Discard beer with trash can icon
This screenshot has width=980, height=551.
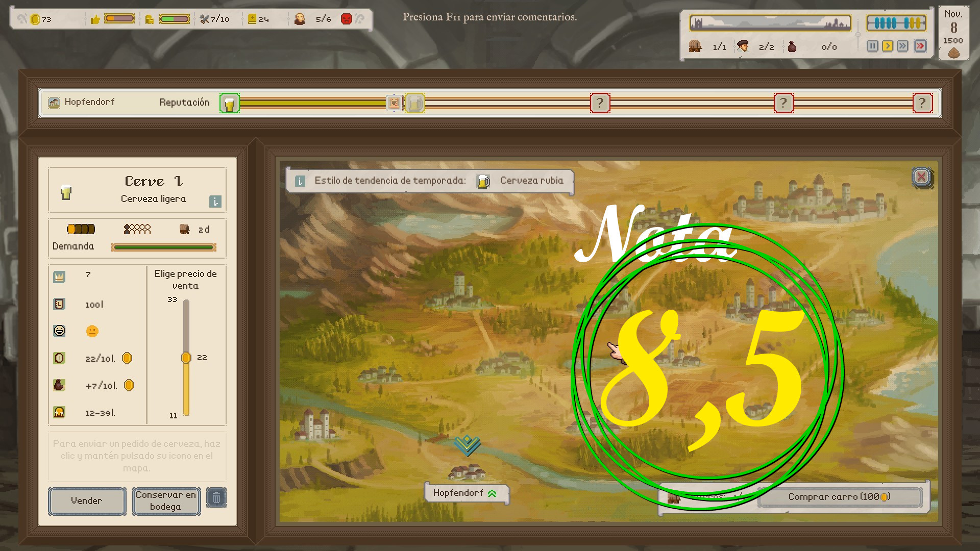[216, 497]
